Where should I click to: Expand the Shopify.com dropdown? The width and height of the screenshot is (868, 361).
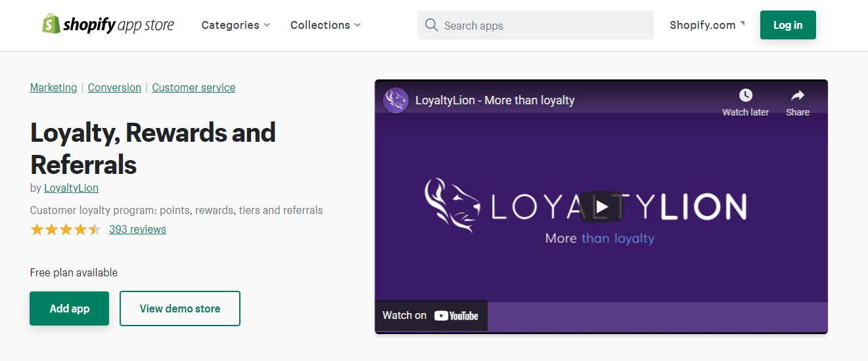click(x=707, y=25)
